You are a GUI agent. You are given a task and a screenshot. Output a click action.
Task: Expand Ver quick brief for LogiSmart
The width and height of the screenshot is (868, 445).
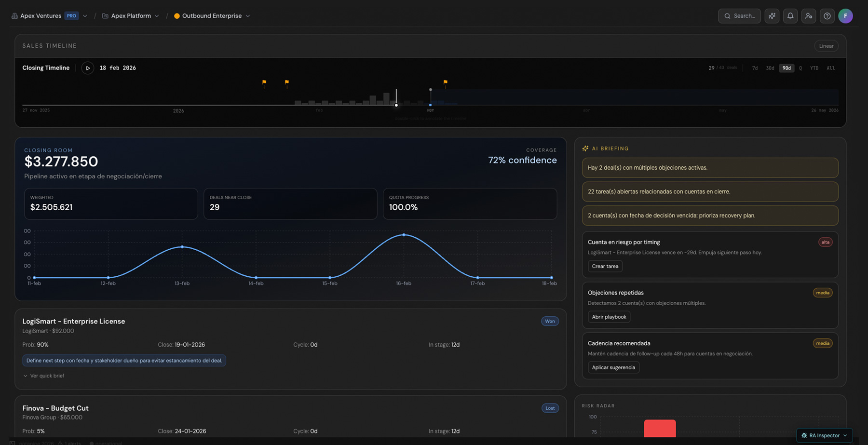tap(43, 376)
